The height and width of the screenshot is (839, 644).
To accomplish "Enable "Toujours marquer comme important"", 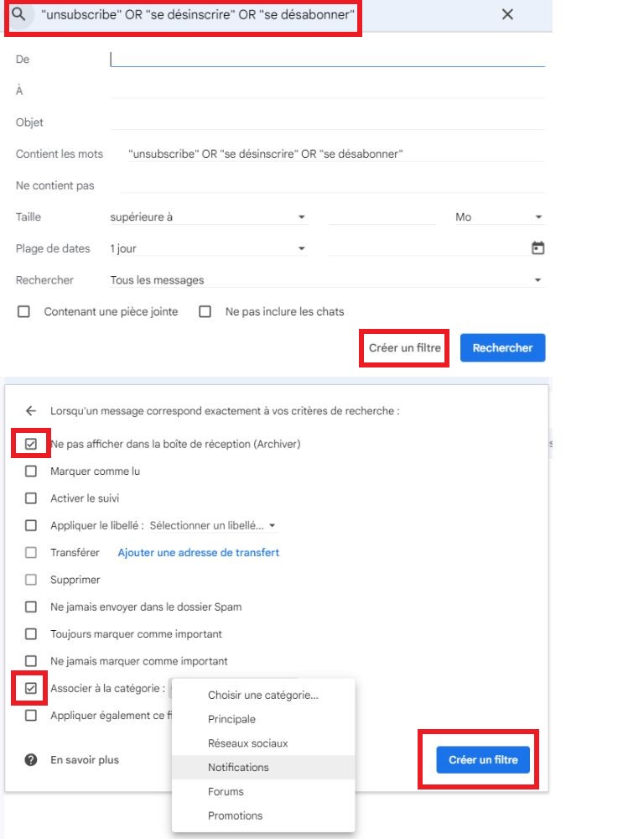I will (30, 633).
